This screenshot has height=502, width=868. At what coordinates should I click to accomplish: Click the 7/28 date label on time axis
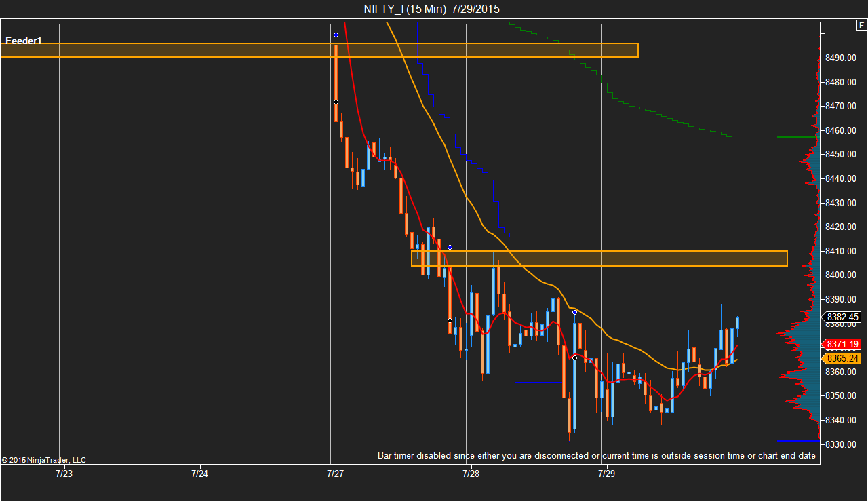[471, 474]
